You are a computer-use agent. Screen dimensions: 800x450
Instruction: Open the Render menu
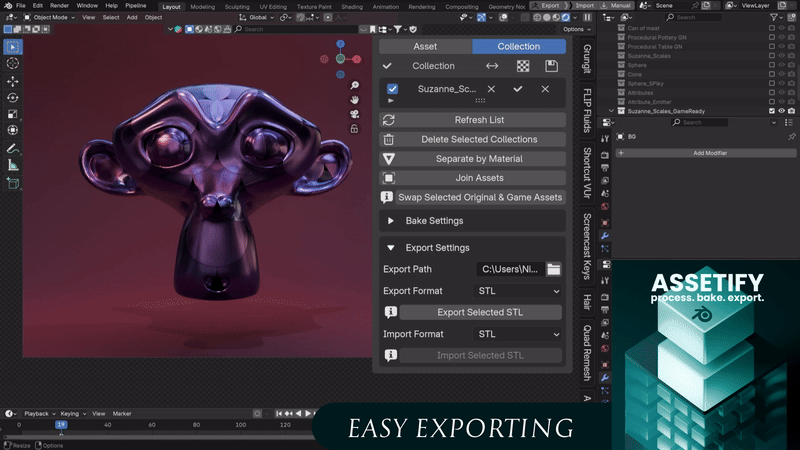(x=59, y=6)
